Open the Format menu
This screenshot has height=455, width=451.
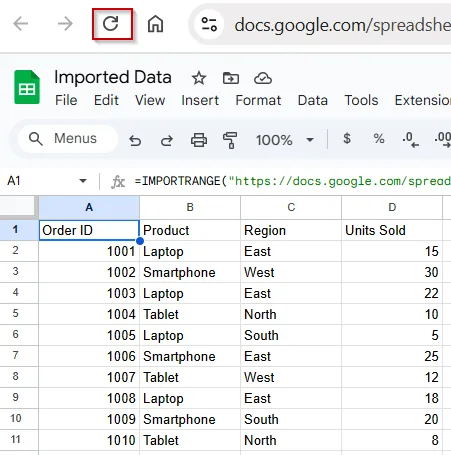pyautogui.click(x=258, y=100)
